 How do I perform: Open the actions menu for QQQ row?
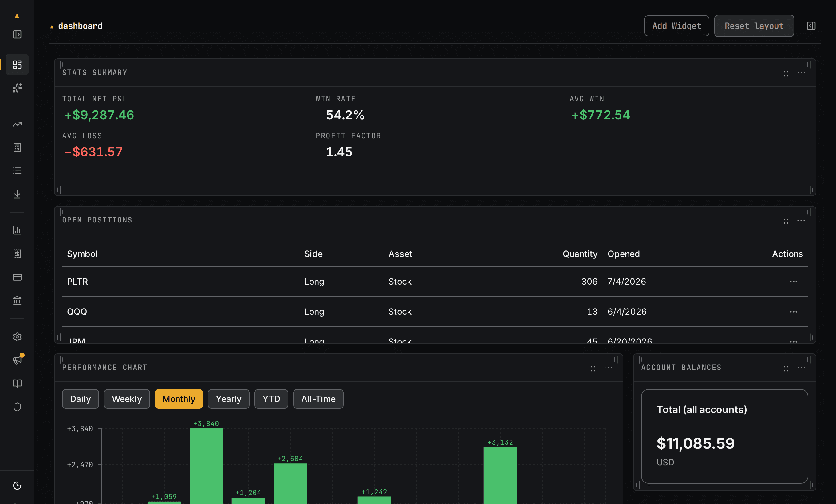point(793,312)
